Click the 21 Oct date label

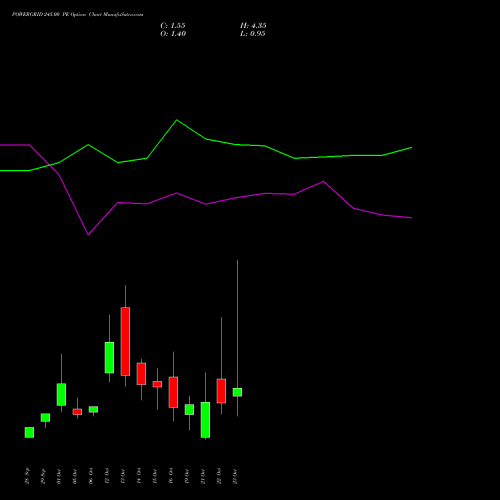(203, 476)
